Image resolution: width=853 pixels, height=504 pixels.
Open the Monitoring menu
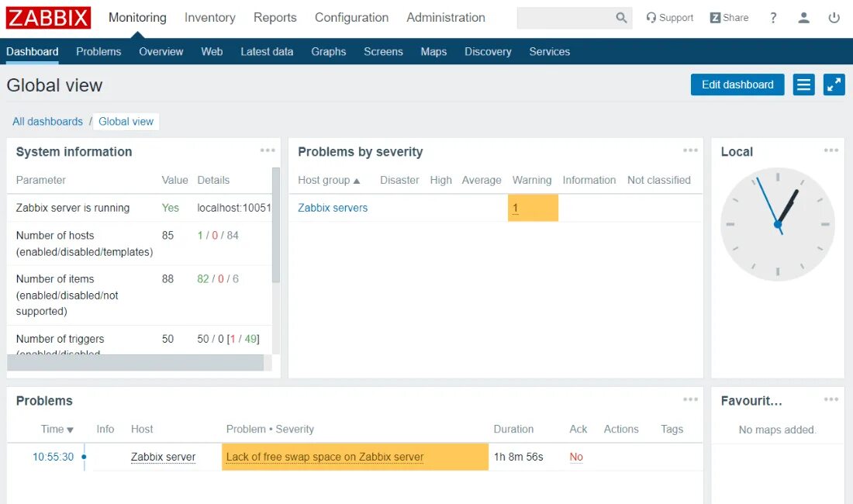click(x=137, y=17)
